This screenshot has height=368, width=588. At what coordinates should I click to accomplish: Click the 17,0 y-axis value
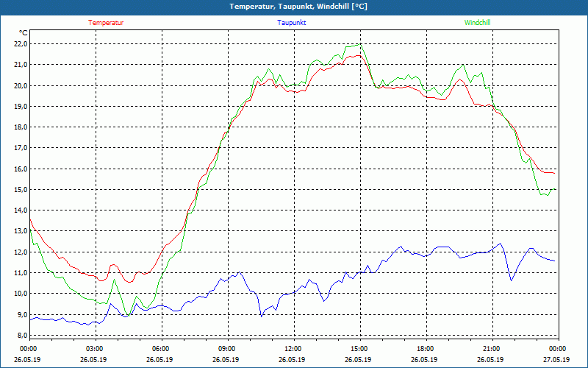pyautogui.click(x=21, y=148)
